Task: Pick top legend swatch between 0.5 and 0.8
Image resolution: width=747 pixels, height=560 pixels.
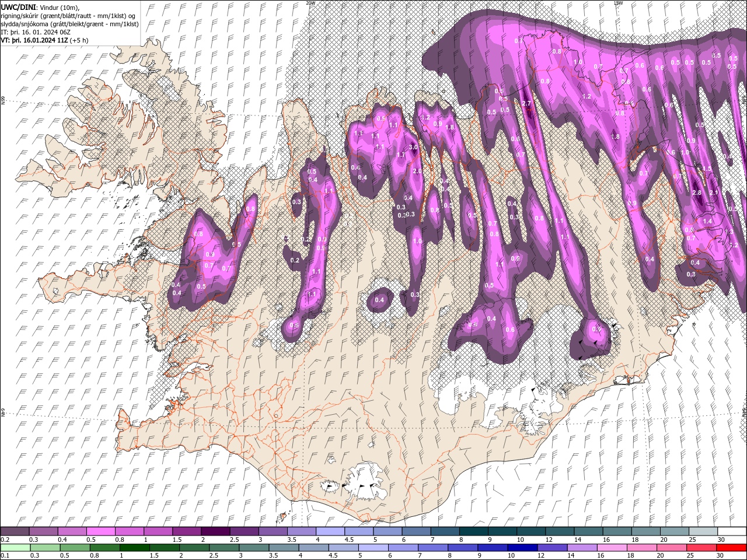Action: coord(100,531)
